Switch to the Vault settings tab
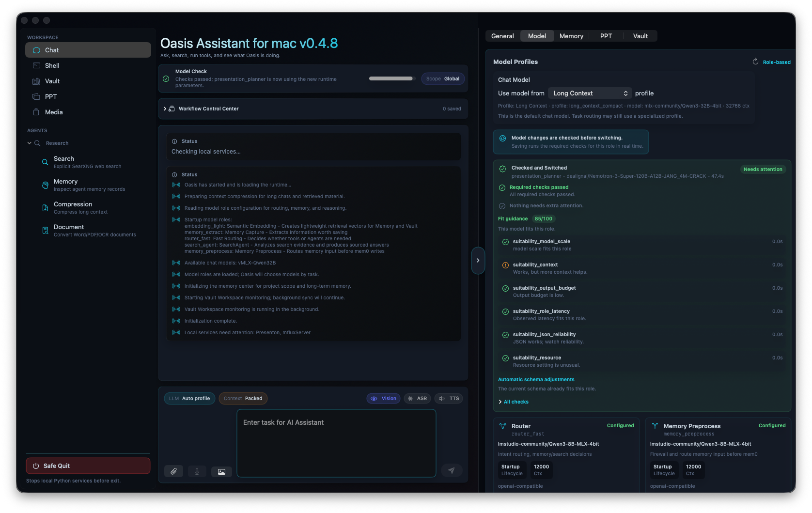812x513 pixels. click(x=640, y=36)
